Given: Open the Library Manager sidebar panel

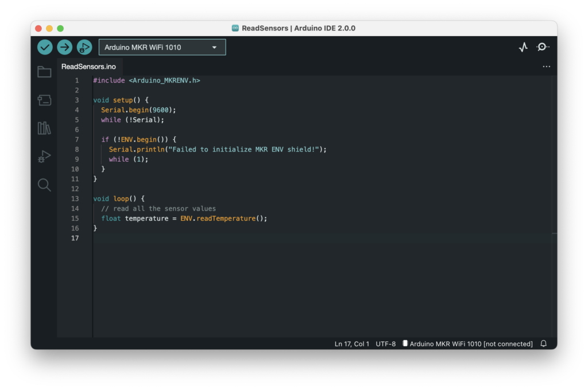Looking at the screenshot, I should tap(44, 128).
